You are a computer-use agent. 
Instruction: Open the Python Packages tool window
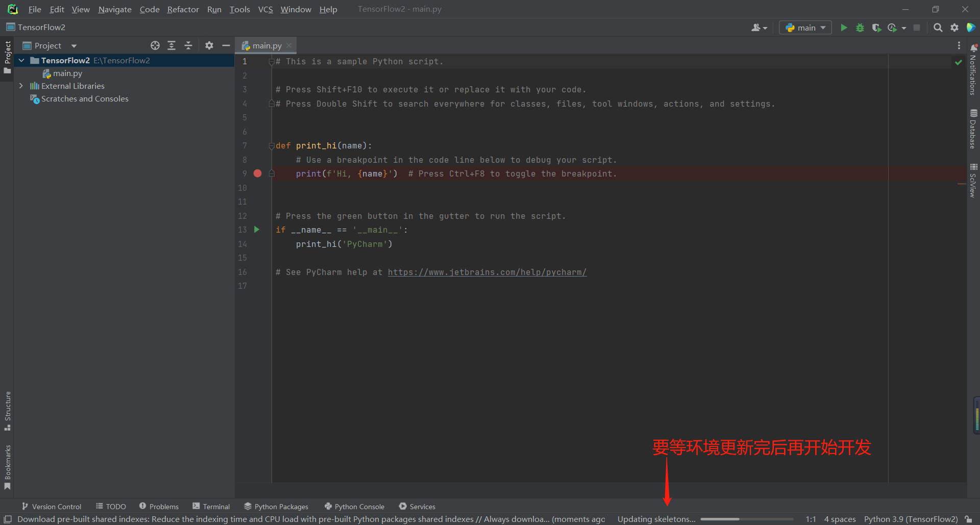pyautogui.click(x=276, y=506)
